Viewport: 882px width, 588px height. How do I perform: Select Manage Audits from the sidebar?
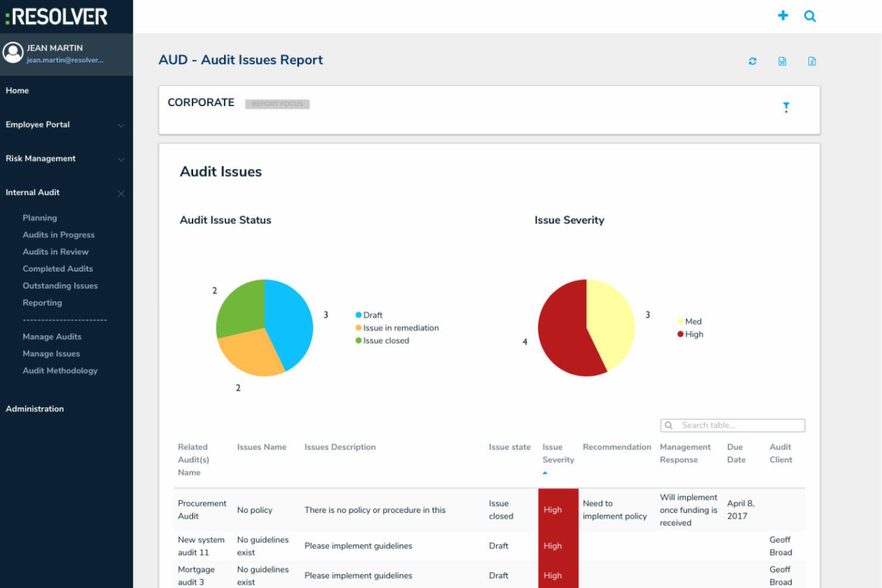tap(52, 337)
